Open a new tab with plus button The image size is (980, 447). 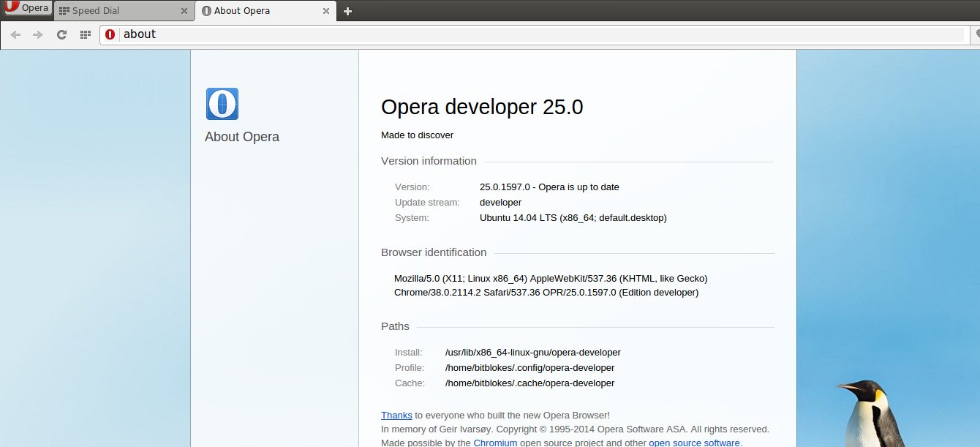point(347,11)
